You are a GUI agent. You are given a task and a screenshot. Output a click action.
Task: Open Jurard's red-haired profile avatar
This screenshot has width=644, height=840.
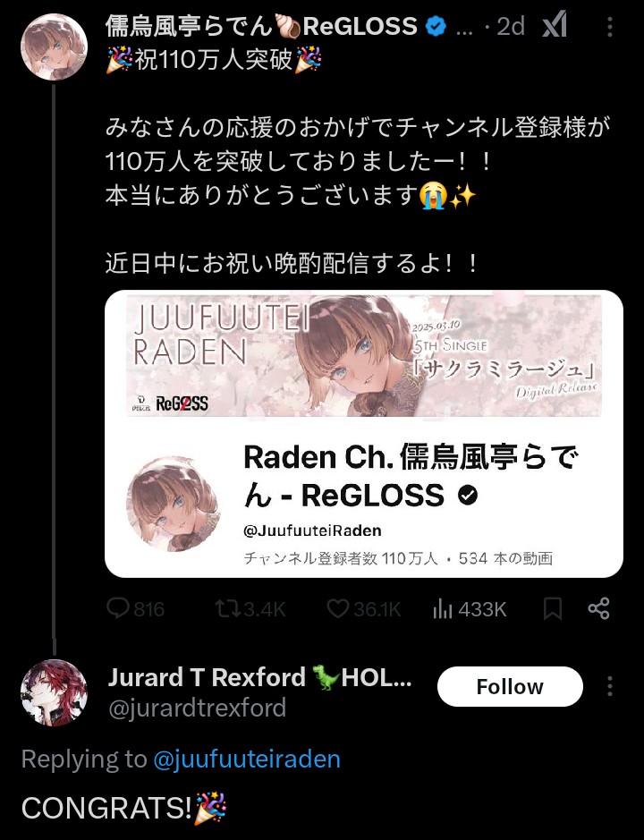(54, 692)
